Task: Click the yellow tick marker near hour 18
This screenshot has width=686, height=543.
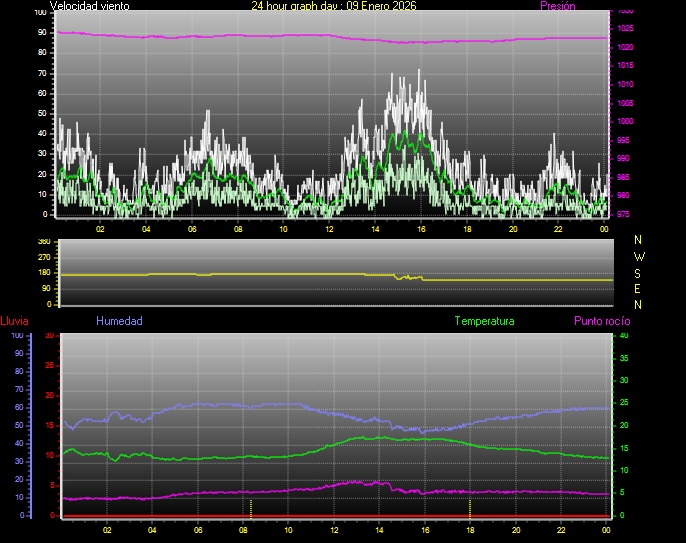Action: (x=470, y=507)
